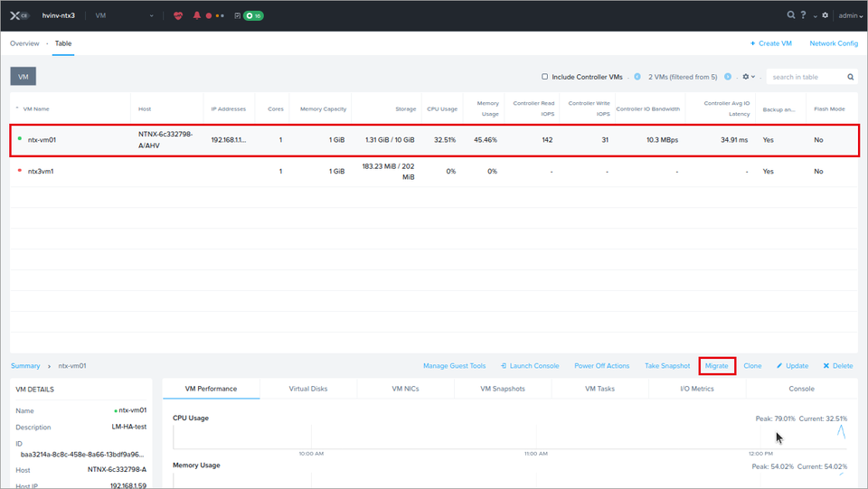
Task: Click the search magnifier in table search
Action: click(850, 77)
